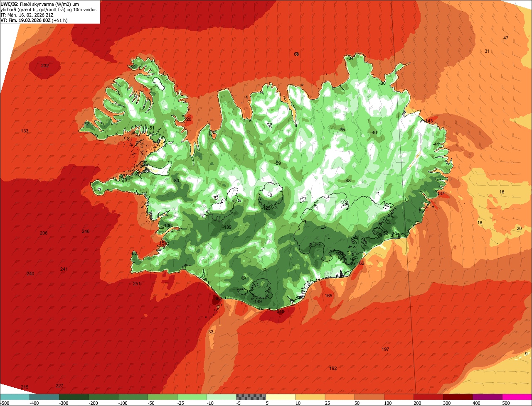This screenshot has width=532, height=406.
Task: Click the flux value 120 on the map
Action: (188, 120)
